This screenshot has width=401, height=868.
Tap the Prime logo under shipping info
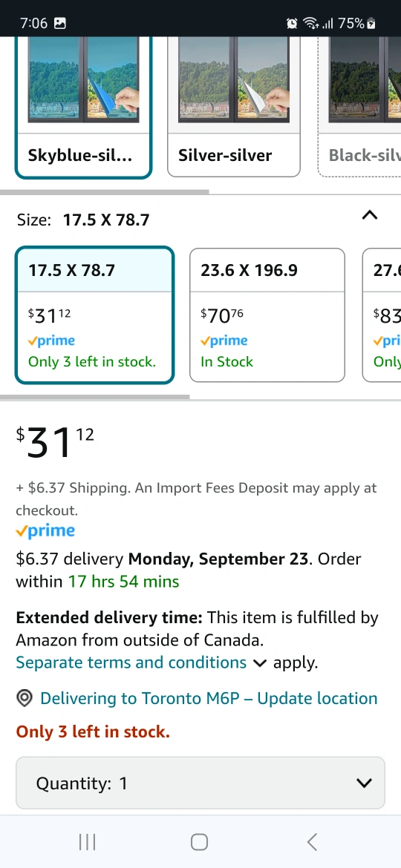(45, 531)
